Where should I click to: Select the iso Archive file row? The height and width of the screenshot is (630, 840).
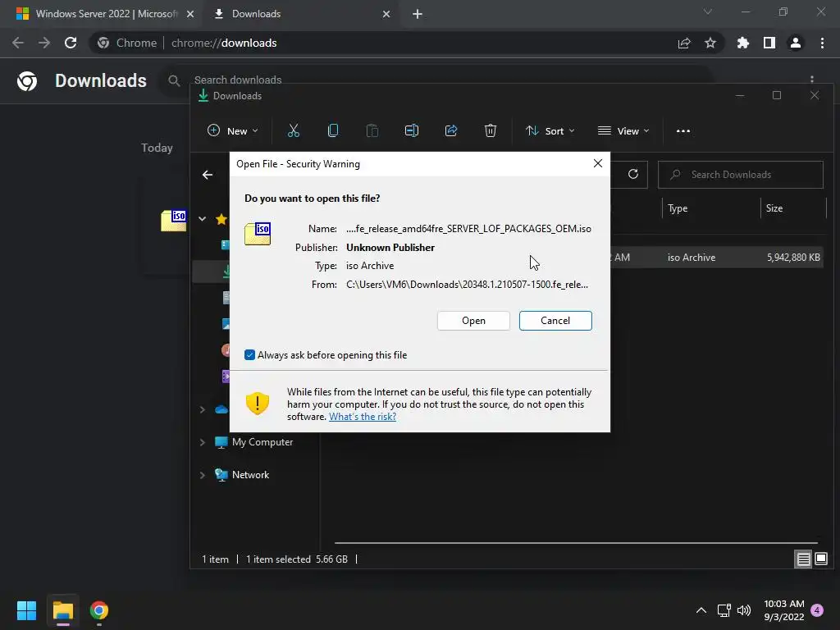[717, 257]
